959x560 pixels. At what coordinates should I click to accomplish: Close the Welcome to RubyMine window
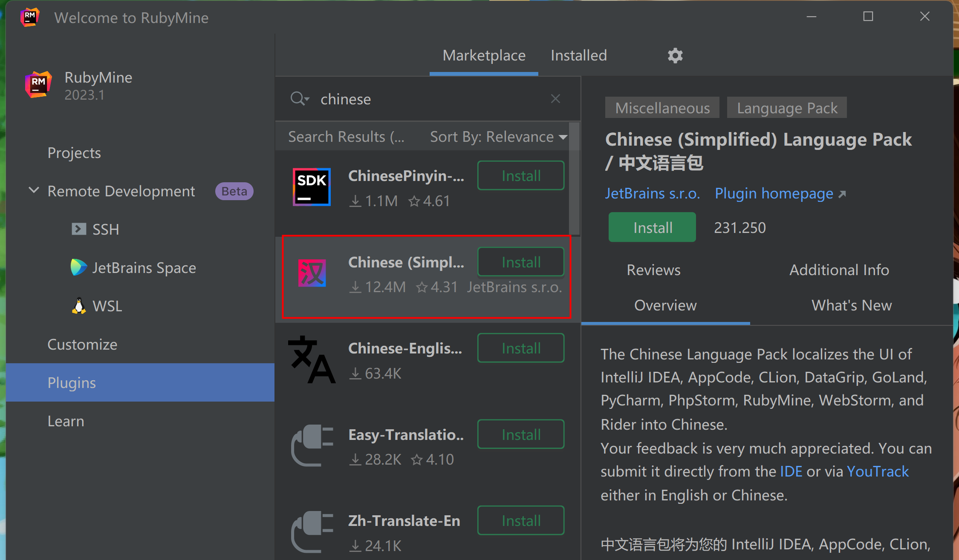click(x=924, y=17)
